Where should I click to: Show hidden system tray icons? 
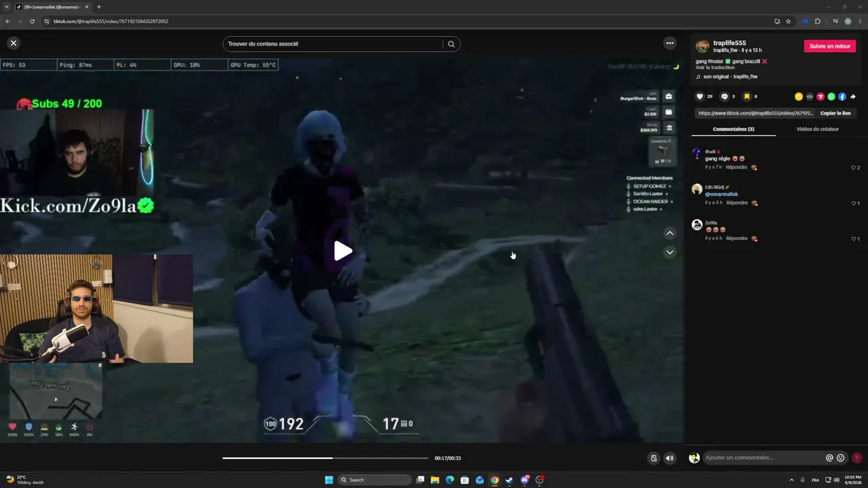coord(791,480)
